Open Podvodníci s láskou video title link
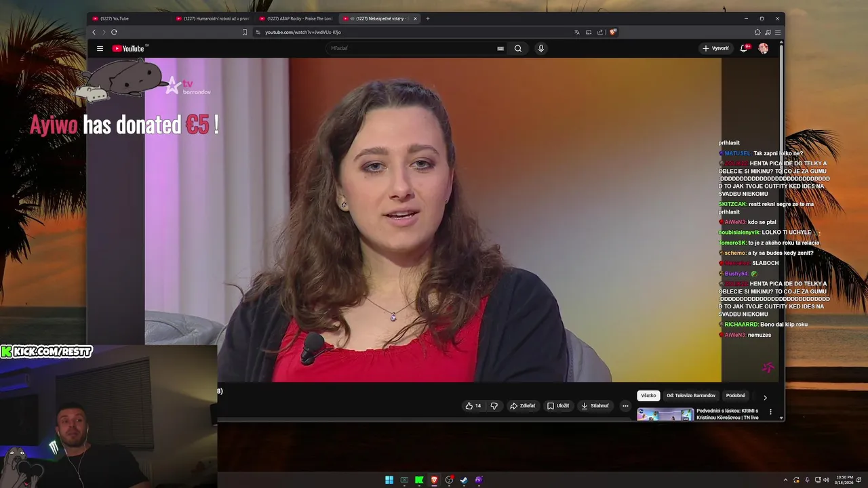 point(728,414)
